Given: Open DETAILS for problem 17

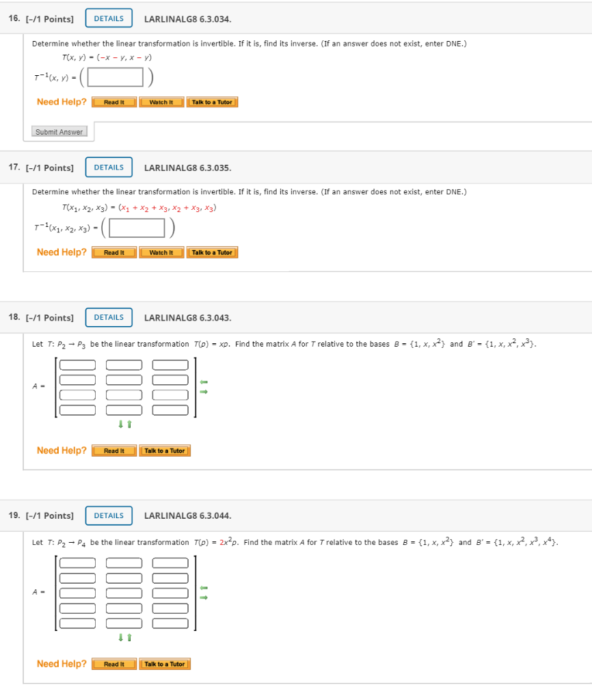Looking at the screenshot, I should tap(108, 167).
